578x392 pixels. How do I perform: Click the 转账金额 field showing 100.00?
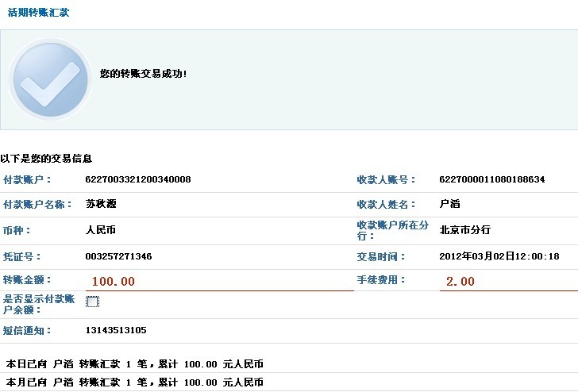tap(218, 281)
